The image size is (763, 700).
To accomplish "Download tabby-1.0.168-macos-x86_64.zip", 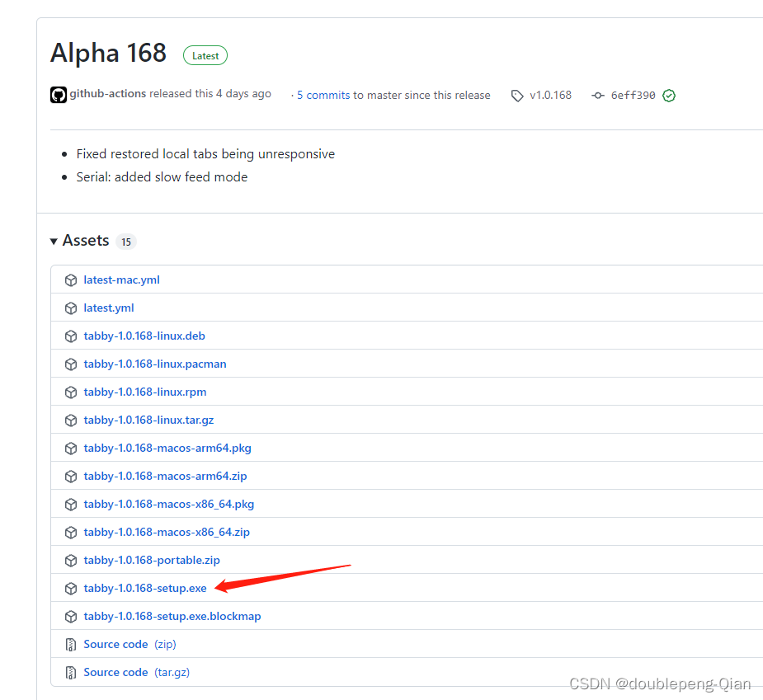I will tap(167, 532).
